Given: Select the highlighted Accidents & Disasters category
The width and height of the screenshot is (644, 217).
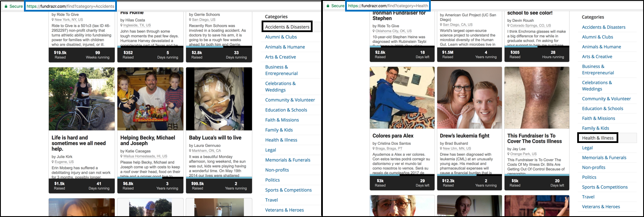Looking at the screenshot, I should 287,27.
